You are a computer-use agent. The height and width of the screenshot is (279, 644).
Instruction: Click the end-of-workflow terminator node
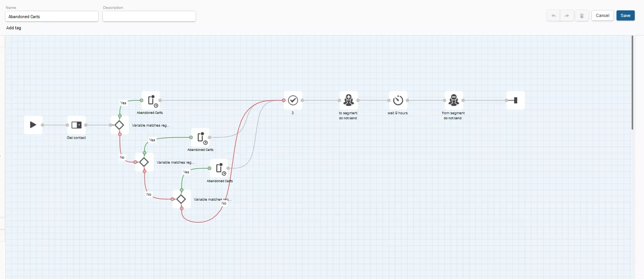(x=516, y=100)
